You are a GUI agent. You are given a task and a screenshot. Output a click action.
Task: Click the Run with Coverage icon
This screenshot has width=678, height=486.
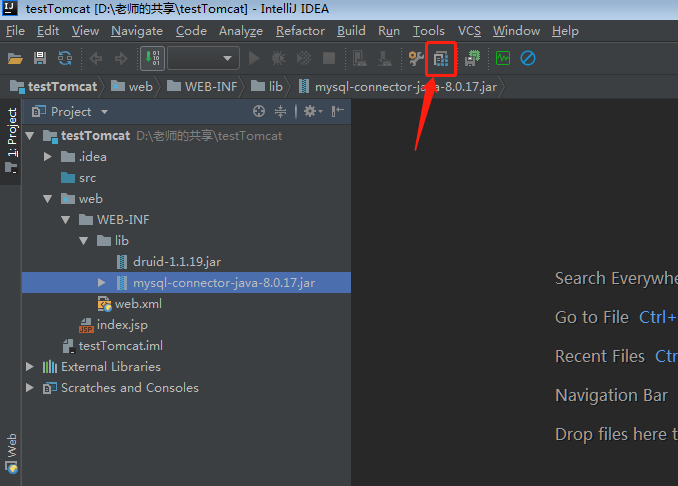coord(304,58)
